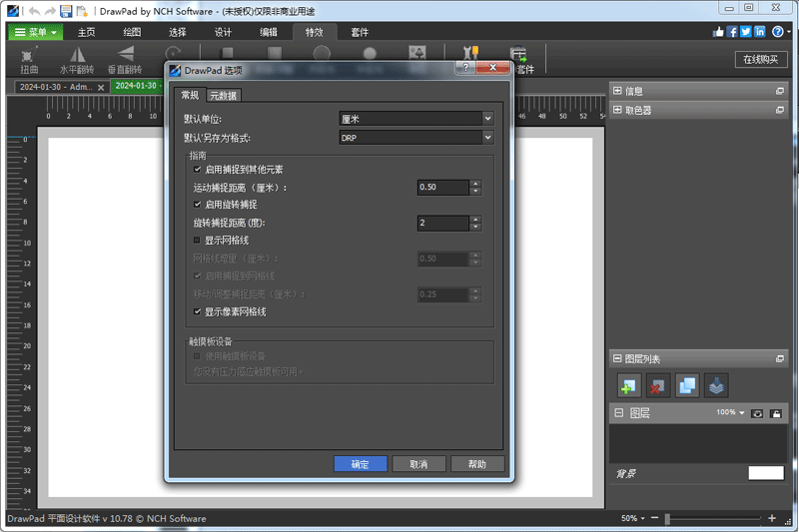Open the layer 100% opacity dropdown
Viewport: 799px width, 532px height.
click(730, 412)
